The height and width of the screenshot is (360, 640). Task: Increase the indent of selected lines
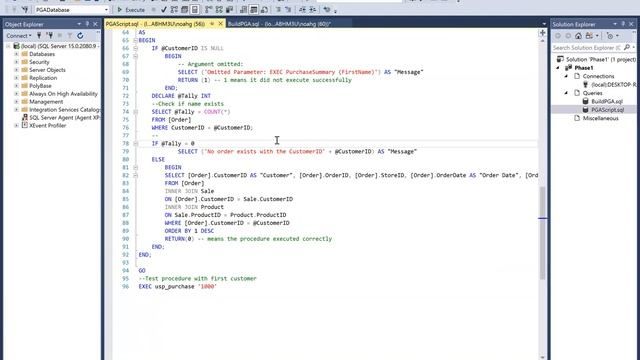coord(313,9)
